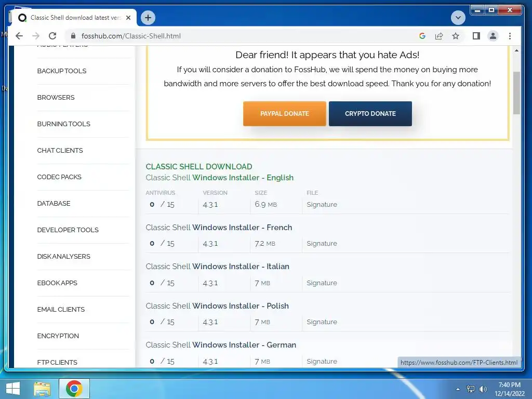Viewport: 532px width, 399px height.
Task: Open Signature for Italian installer
Action: point(322,283)
